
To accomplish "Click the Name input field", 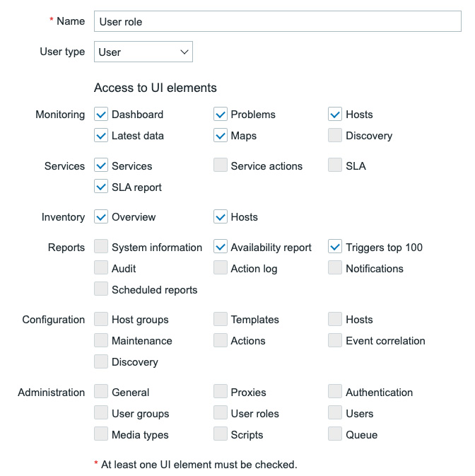I will 278,21.
